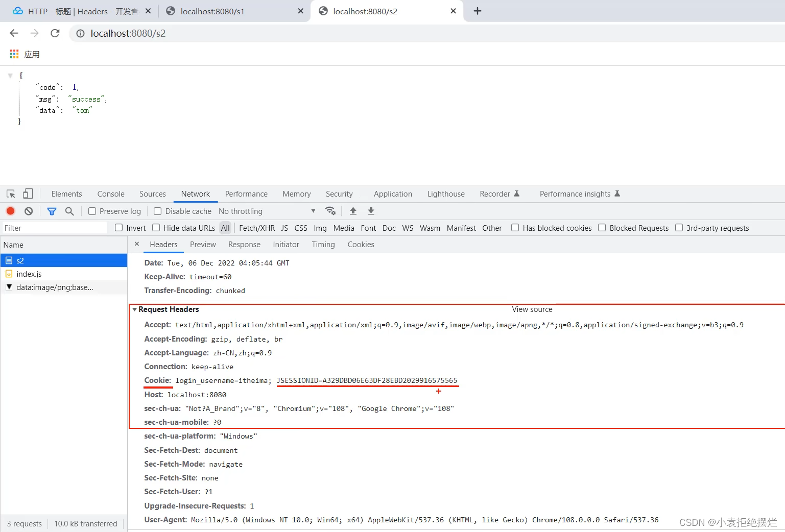
Task: Switch to the localhost:8080/s1 browser tab
Action: coord(234,11)
